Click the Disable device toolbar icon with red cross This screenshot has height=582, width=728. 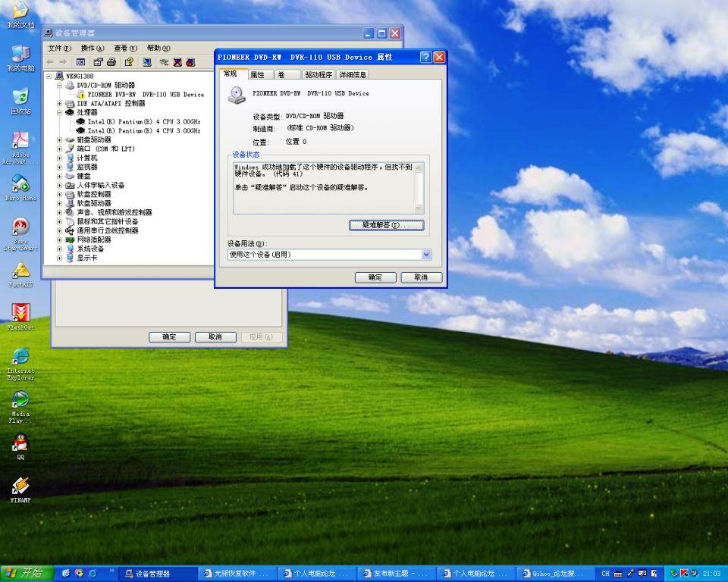point(177,62)
